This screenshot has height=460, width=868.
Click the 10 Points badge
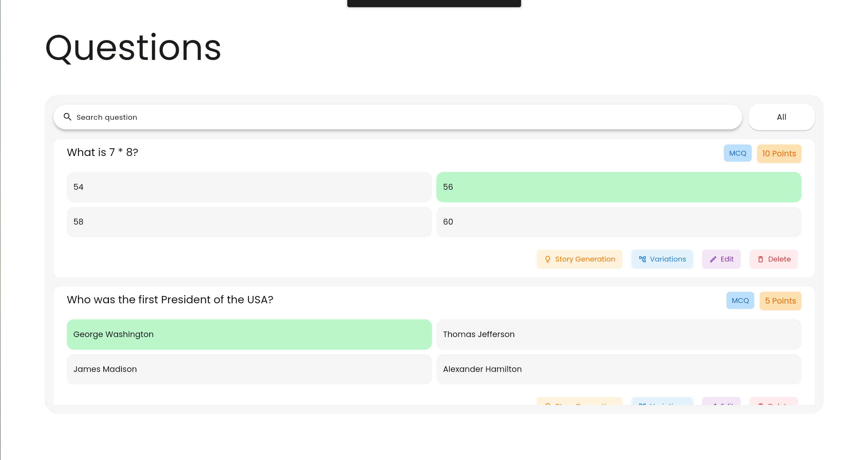779,154
